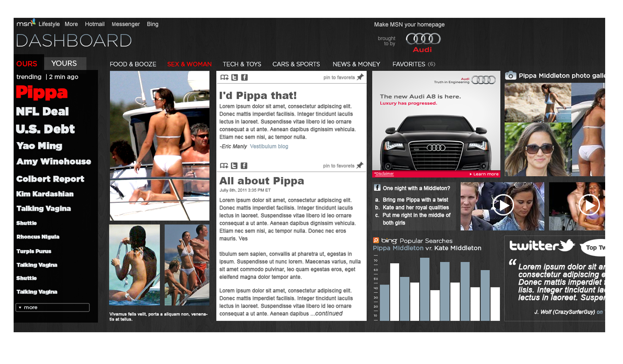Play the video at the far right

pyautogui.click(x=589, y=205)
